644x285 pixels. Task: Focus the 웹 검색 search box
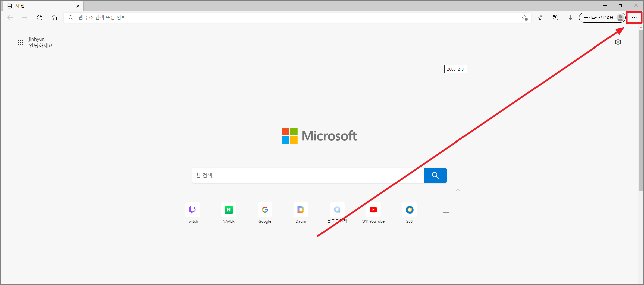(x=308, y=175)
